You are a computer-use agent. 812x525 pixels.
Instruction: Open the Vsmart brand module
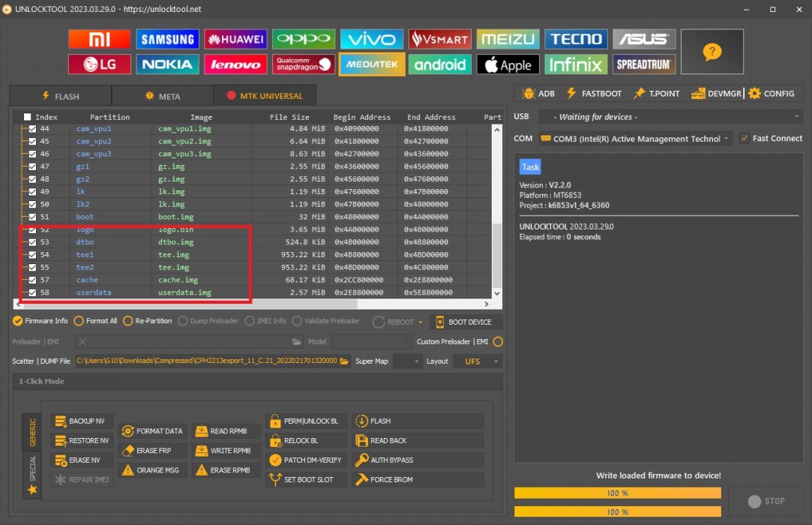pos(439,39)
